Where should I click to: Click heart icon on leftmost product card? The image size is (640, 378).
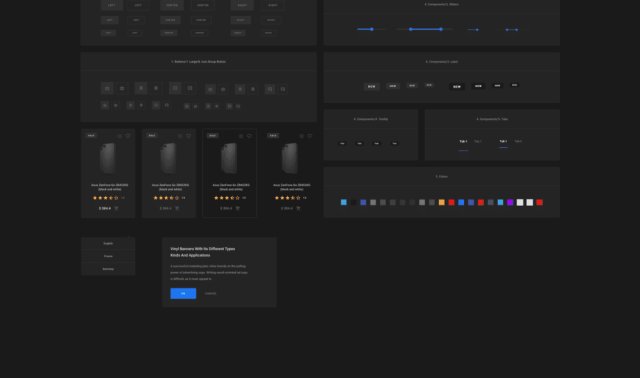point(128,136)
